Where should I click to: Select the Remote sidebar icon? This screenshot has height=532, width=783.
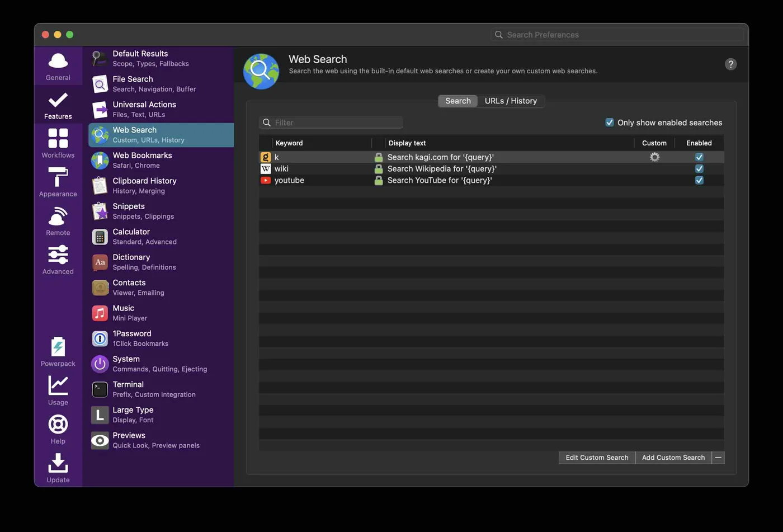(x=58, y=216)
